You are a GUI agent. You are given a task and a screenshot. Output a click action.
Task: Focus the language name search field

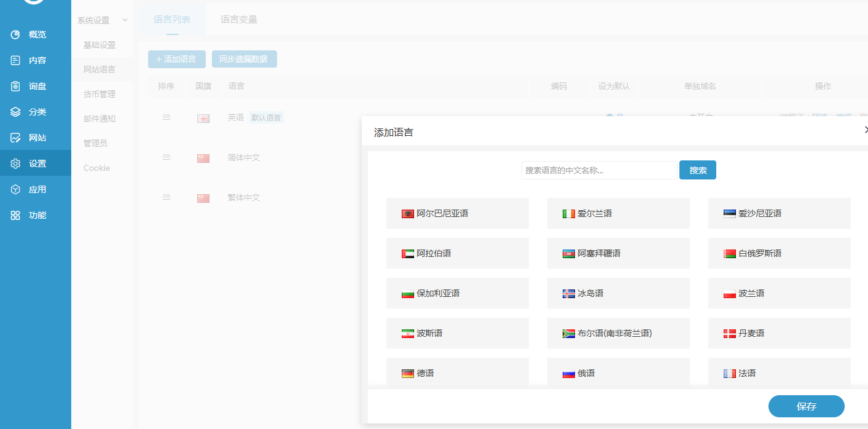[599, 170]
